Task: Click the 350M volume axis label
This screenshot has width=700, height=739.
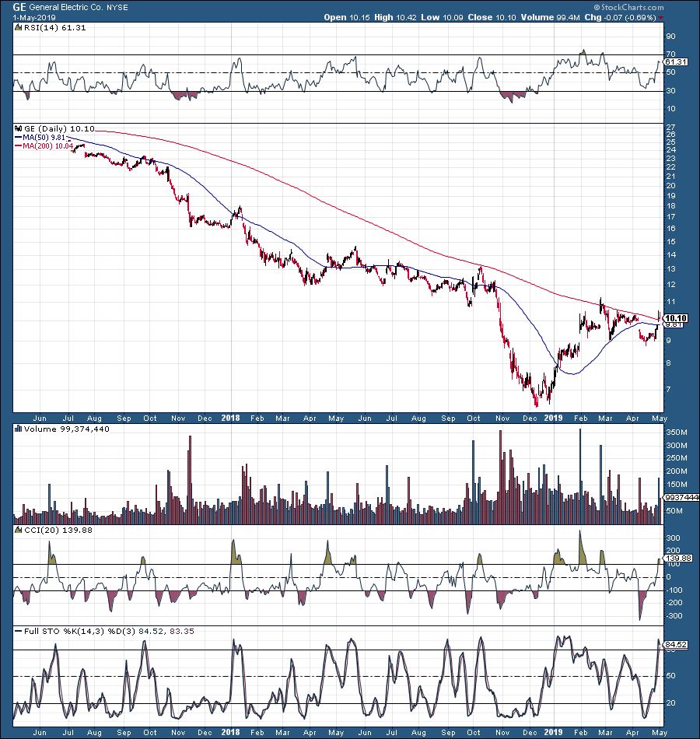Action: click(677, 433)
